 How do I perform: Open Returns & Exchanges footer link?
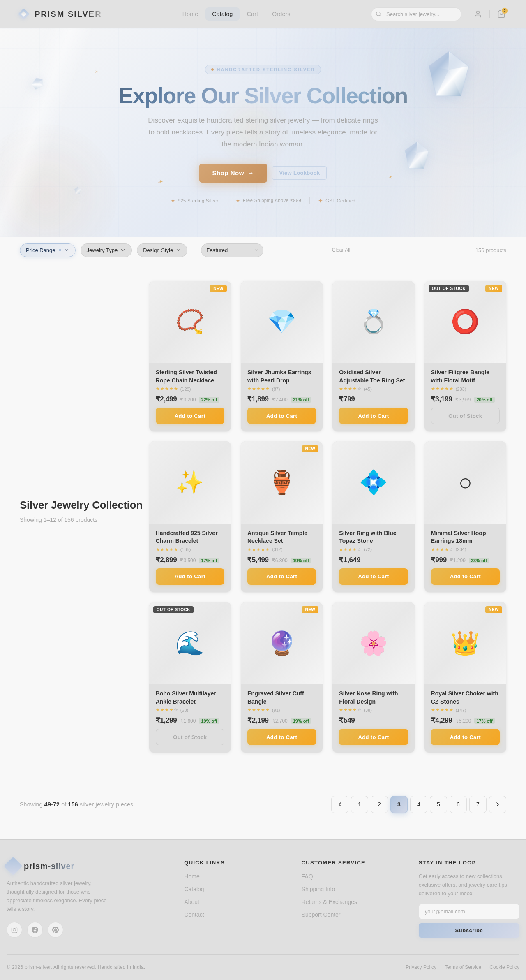click(329, 902)
